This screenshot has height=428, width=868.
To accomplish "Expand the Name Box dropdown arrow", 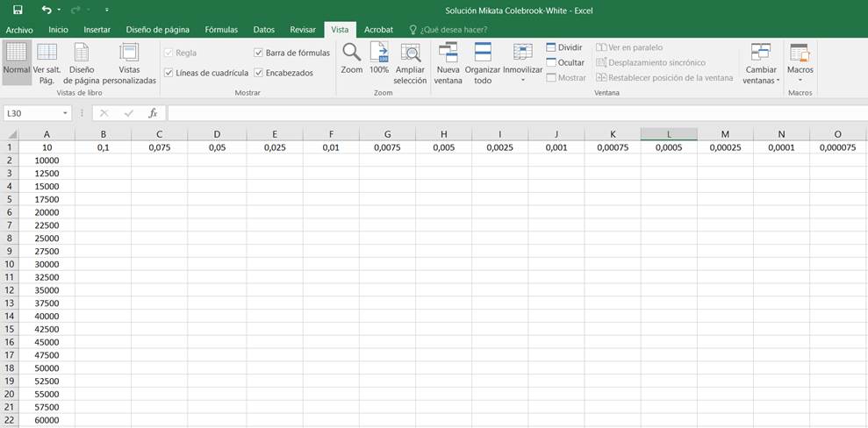I will tap(66, 113).
